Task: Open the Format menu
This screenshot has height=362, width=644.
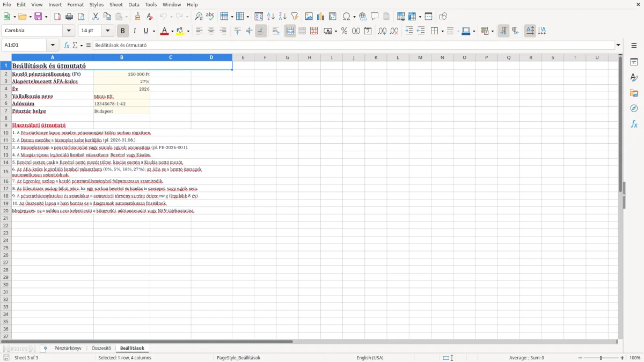Action: pos(75,4)
